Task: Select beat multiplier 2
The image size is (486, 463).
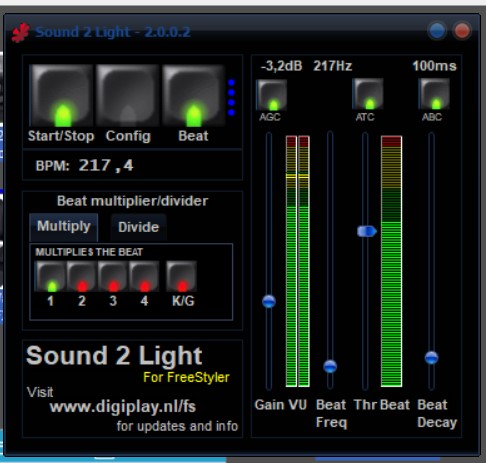Action: [x=82, y=276]
